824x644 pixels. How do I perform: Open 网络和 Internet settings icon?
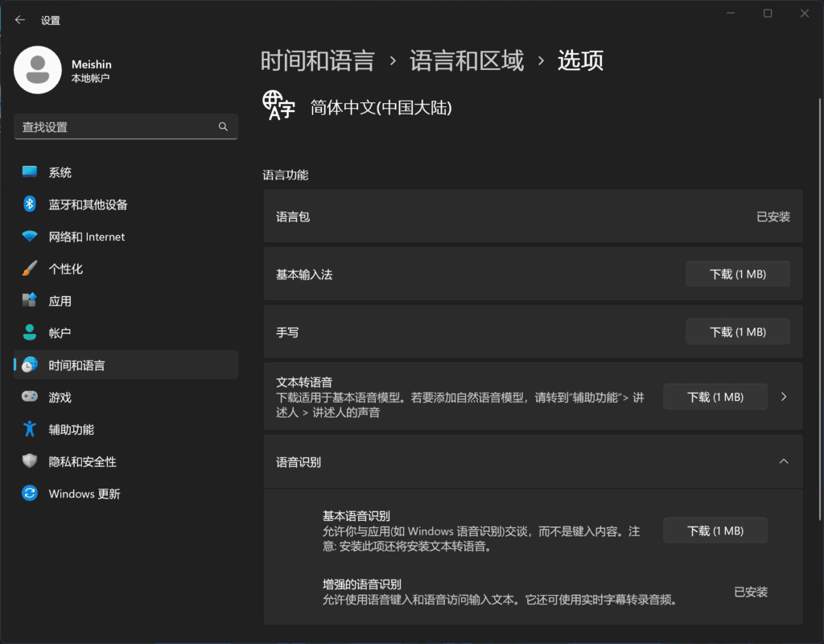(x=29, y=236)
